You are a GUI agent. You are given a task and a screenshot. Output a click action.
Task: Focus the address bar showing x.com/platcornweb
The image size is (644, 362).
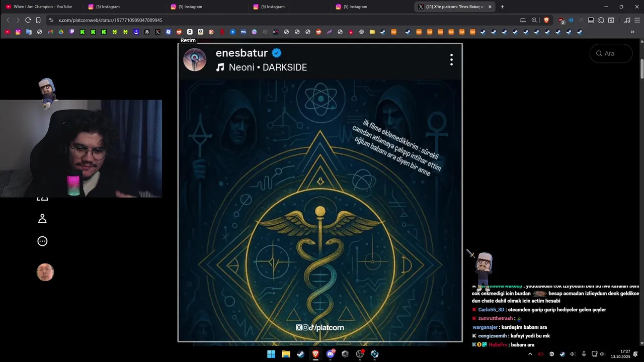282,20
